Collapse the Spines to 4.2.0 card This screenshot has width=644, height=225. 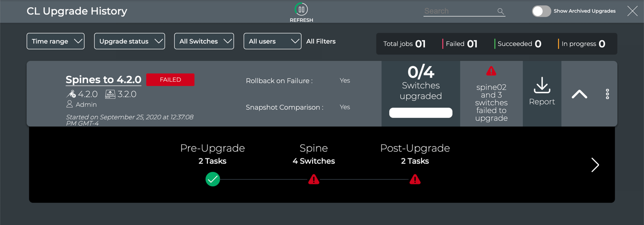coord(579,94)
